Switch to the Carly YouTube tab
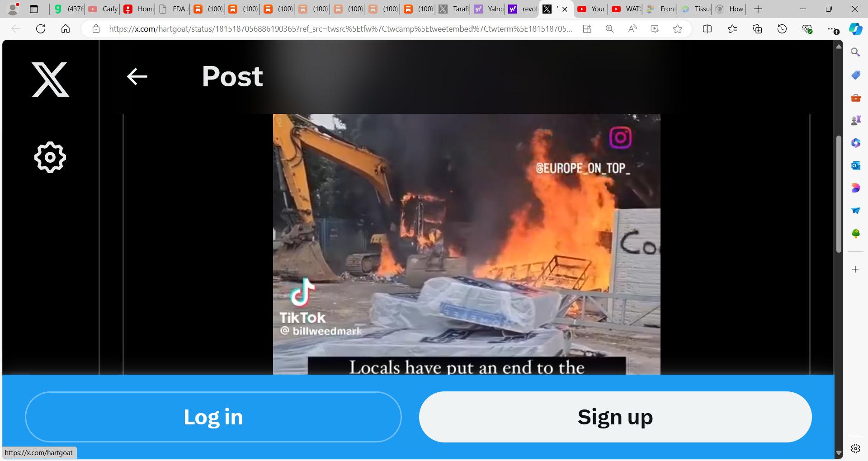868x461 pixels. 103,9
